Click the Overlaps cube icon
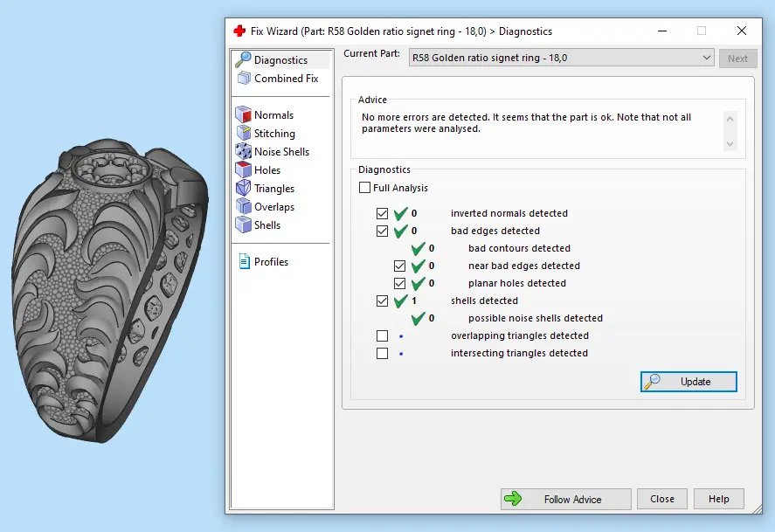Screen dimensions: 775x532 click(x=243, y=206)
